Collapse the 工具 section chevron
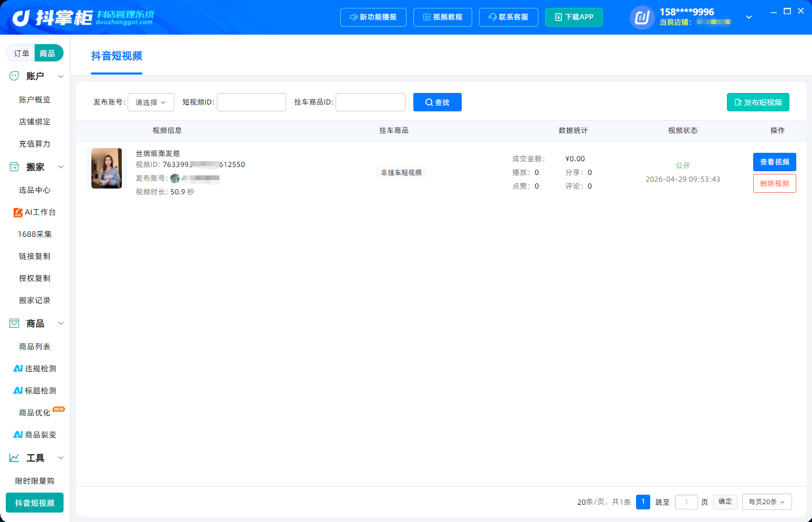Viewport: 812px width, 522px height. pyautogui.click(x=61, y=458)
